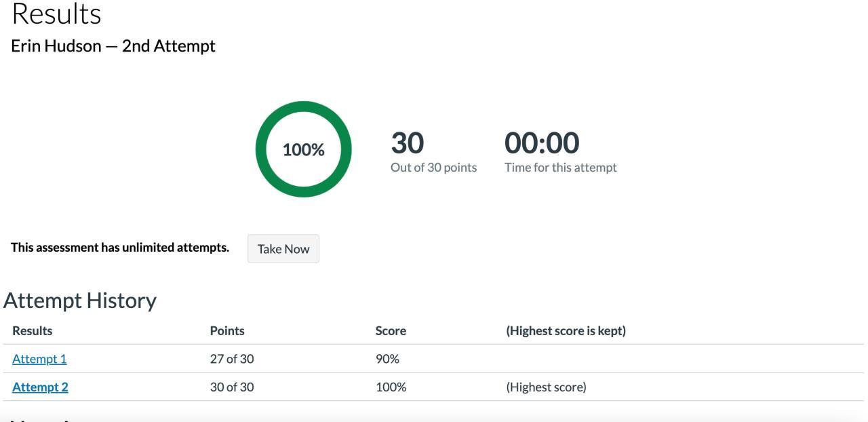868x422 pixels.
Task: Click the Score column header
Action: pyautogui.click(x=391, y=331)
